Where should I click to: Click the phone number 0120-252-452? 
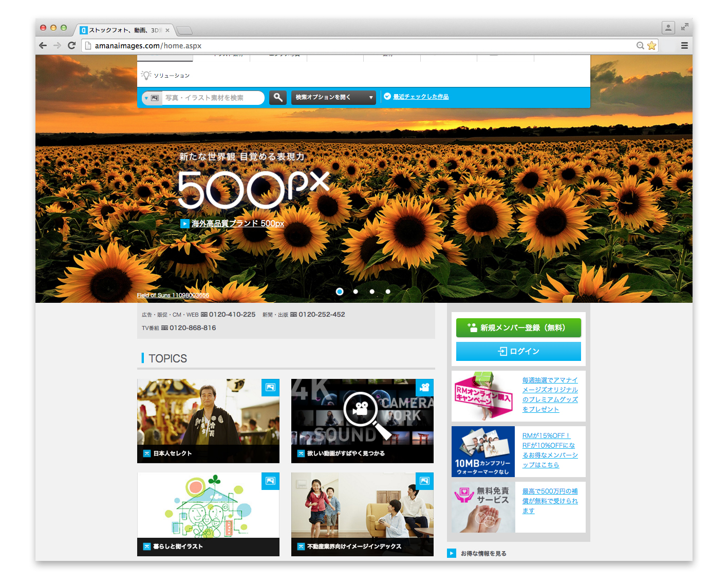click(322, 315)
